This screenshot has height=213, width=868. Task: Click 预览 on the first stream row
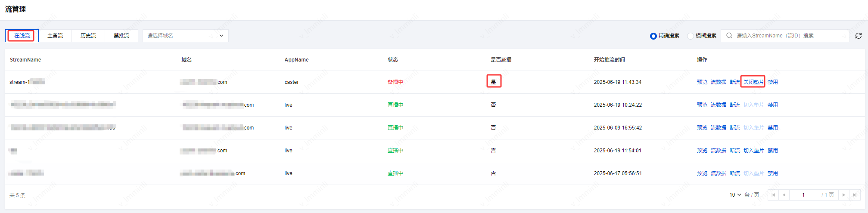tap(702, 82)
